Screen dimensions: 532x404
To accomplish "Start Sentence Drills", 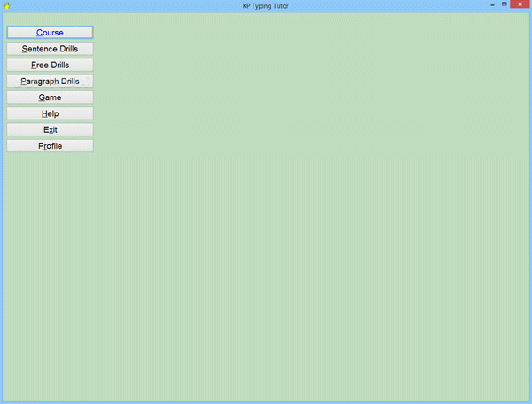I will (x=50, y=49).
